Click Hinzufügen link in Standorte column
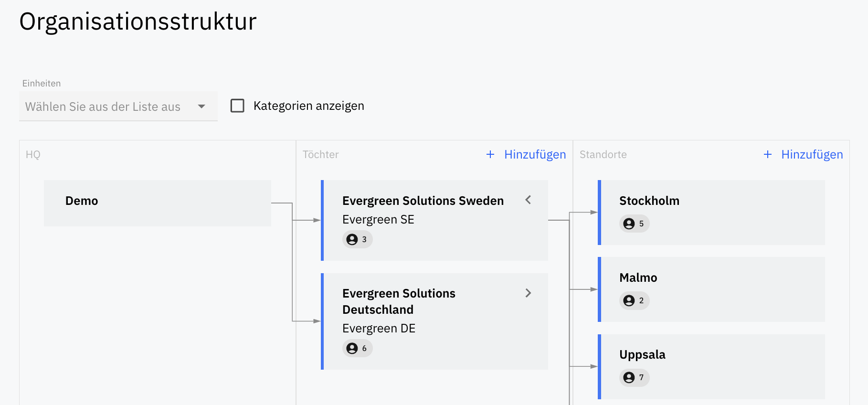Image resolution: width=868 pixels, height=405 pixels. pyautogui.click(x=812, y=154)
